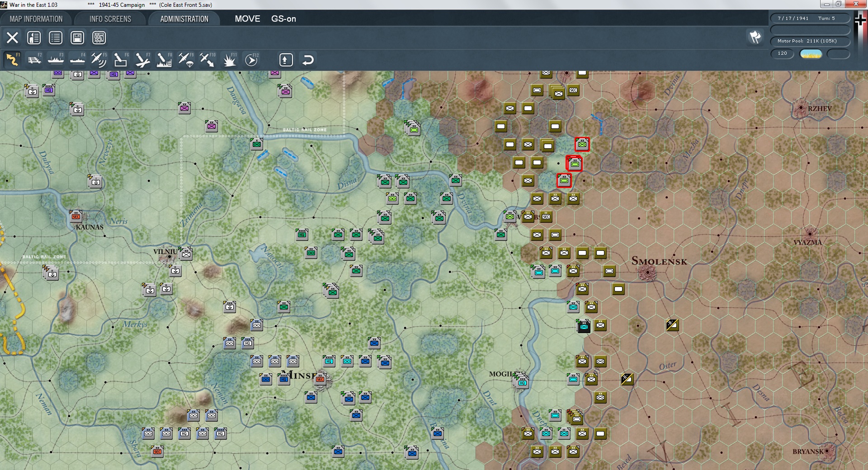Select the topmost red-outlined infantry unit
This screenshot has height=470, width=868.
[582, 145]
